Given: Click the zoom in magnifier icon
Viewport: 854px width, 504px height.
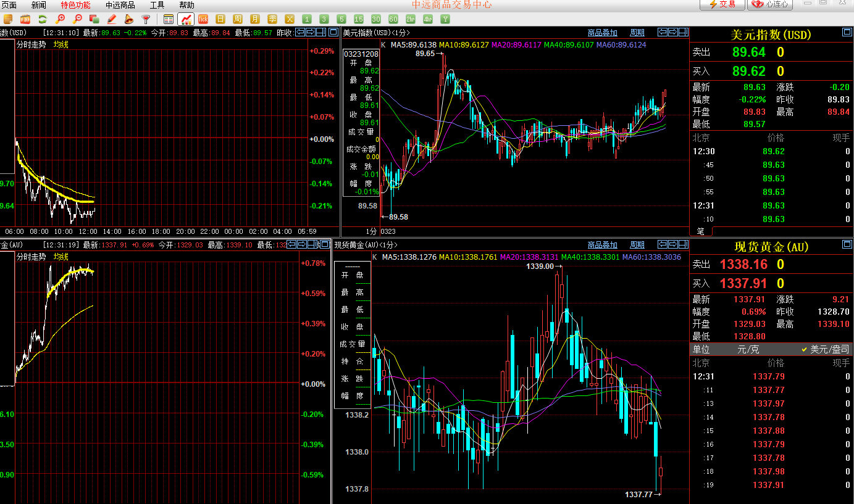Looking at the screenshot, I should tap(60, 19).
